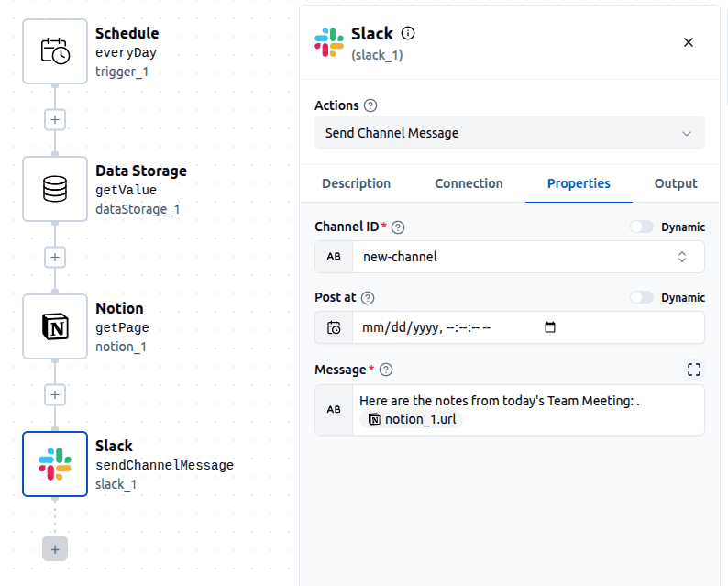The height and width of the screenshot is (586, 728).
Task: Click the (slack_1) subtitle in panel header
Action: click(x=377, y=55)
